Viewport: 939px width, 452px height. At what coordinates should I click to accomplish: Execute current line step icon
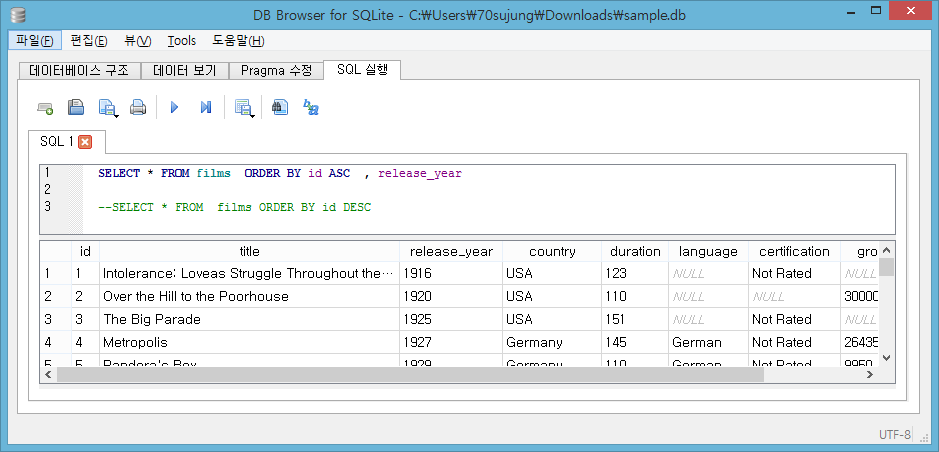click(206, 108)
